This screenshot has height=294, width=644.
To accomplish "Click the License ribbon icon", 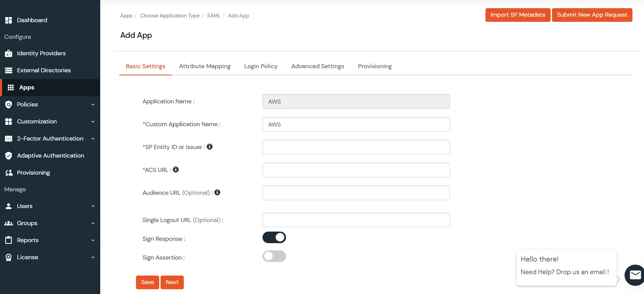I will click(9, 257).
